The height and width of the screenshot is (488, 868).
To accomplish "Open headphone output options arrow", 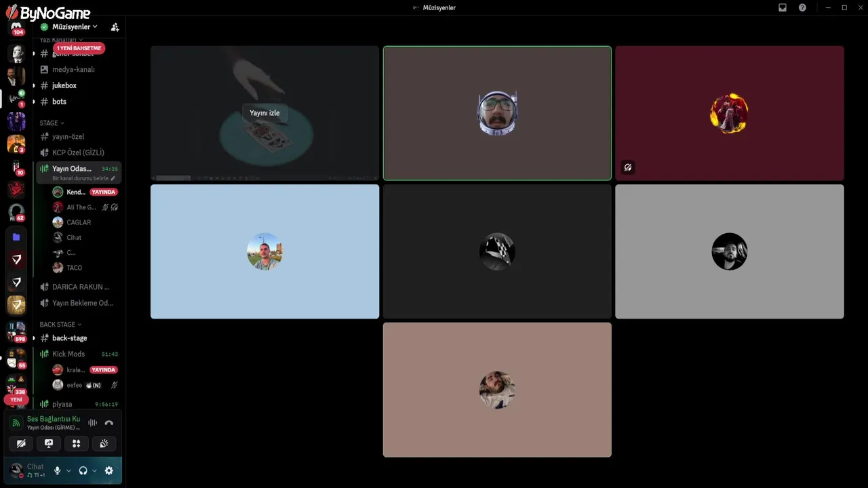I will pos(94,470).
